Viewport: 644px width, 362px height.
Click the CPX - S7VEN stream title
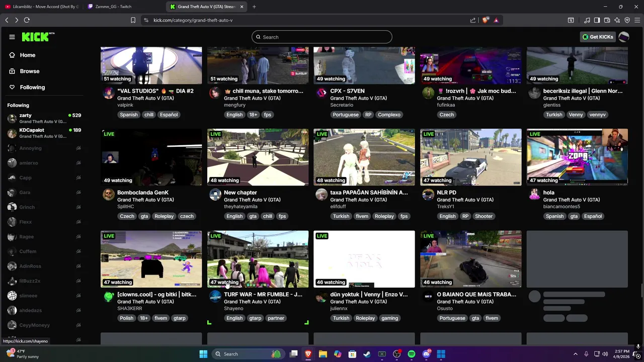(347, 91)
